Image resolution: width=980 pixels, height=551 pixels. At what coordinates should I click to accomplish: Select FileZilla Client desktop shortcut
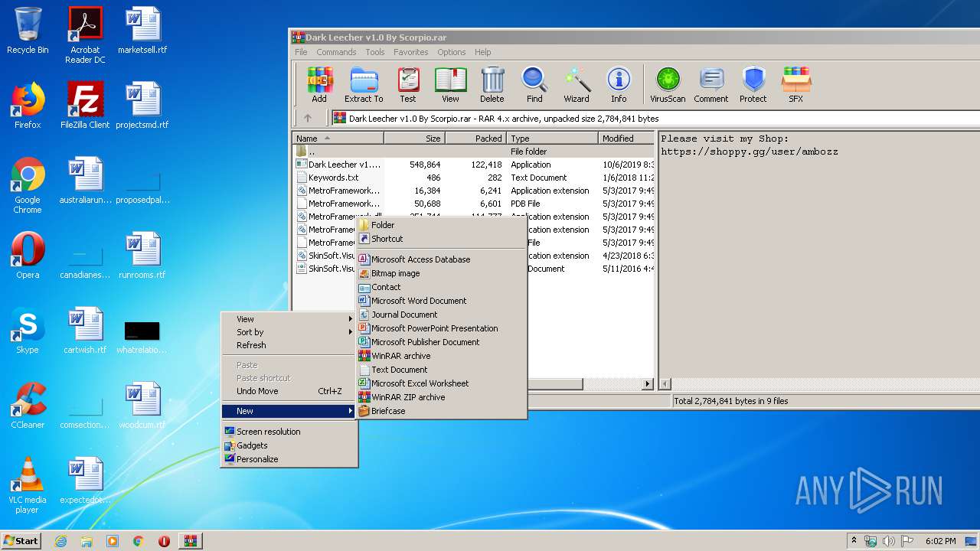pos(85,106)
